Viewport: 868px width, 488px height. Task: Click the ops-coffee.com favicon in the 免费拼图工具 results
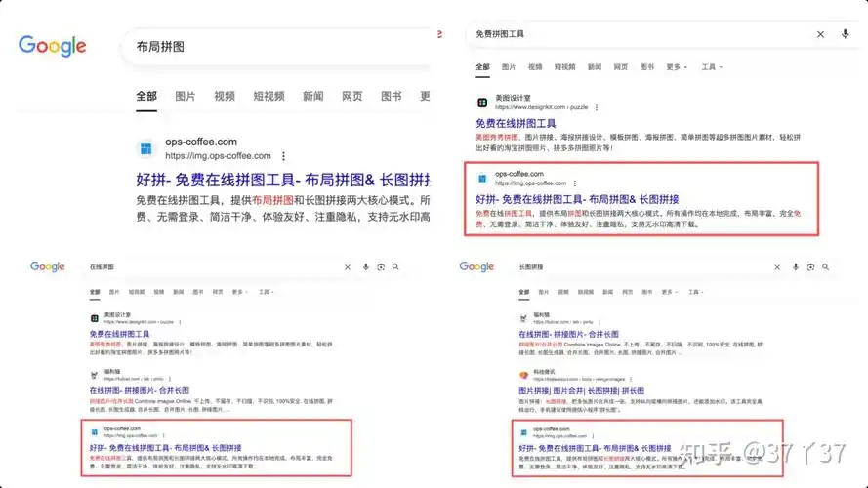pyautogui.click(x=482, y=179)
